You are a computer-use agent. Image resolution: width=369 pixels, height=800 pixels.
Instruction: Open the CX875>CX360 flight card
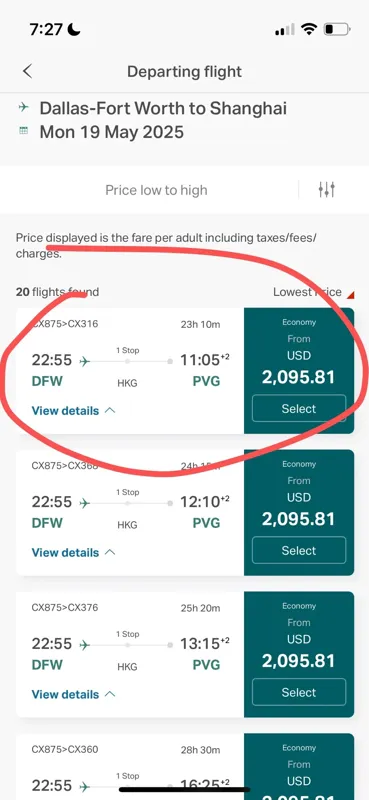[185, 766]
